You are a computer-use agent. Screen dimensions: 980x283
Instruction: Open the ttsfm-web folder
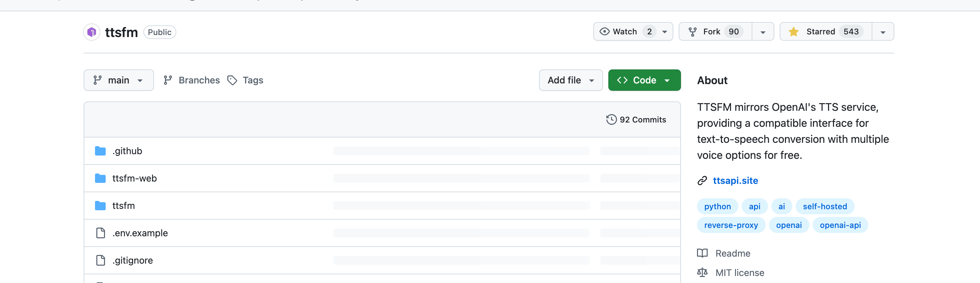pyautogui.click(x=134, y=178)
